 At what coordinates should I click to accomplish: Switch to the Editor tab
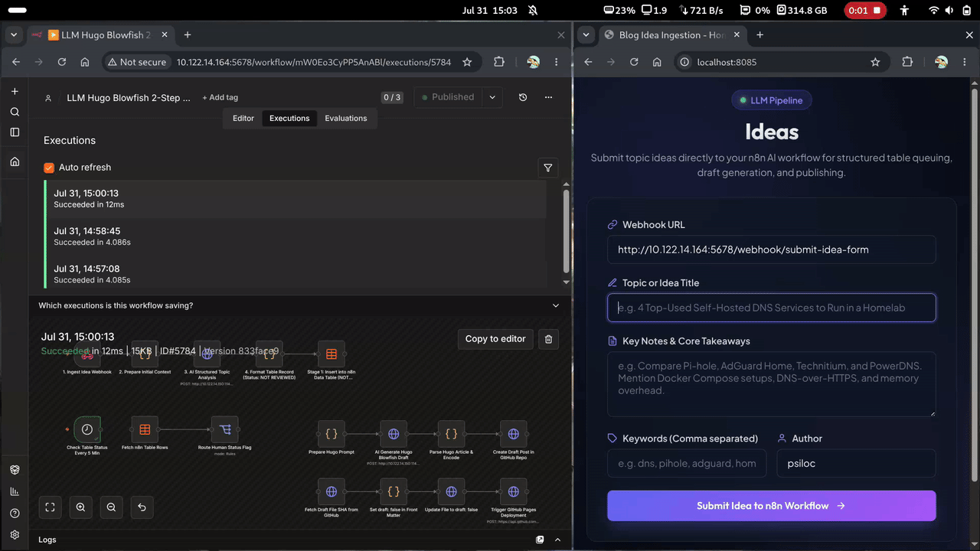tap(243, 119)
